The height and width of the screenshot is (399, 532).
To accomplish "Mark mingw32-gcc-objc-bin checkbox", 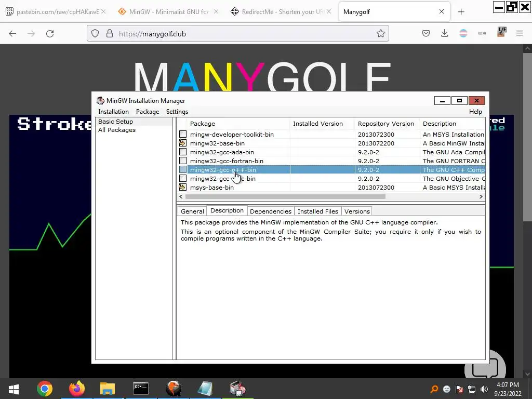I will pyautogui.click(x=183, y=179).
